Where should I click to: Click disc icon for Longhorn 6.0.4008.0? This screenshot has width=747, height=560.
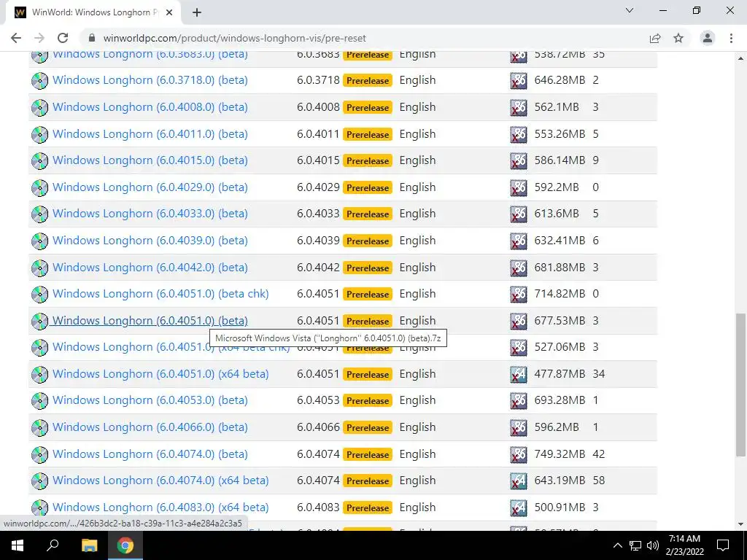tap(39, 107)
